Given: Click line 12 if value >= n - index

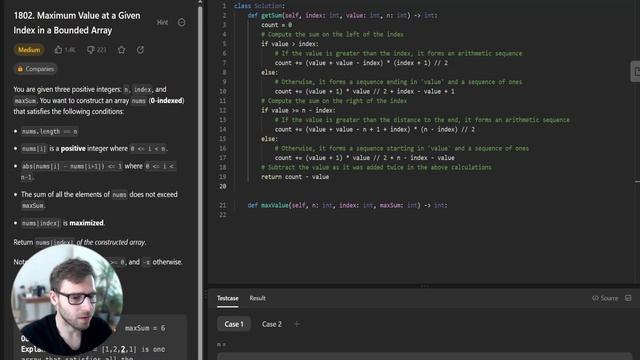Looking at the screenshot, I should (x=298, y=110).
